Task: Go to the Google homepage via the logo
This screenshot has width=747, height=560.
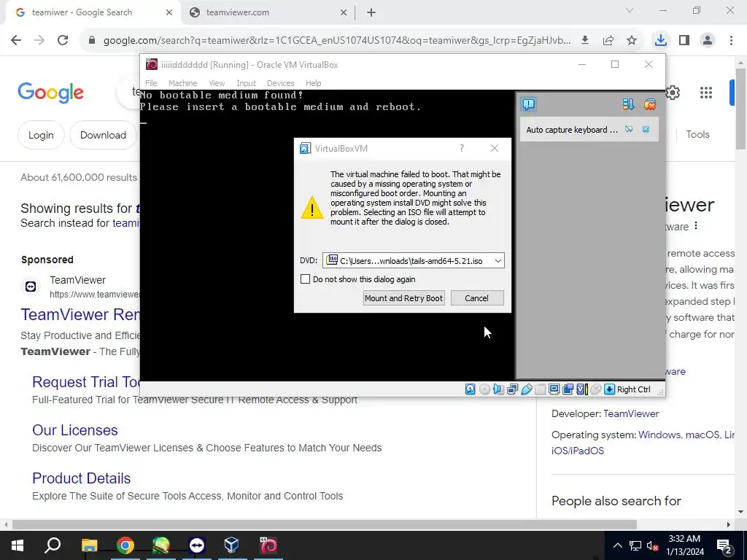Action: point(50,93)
